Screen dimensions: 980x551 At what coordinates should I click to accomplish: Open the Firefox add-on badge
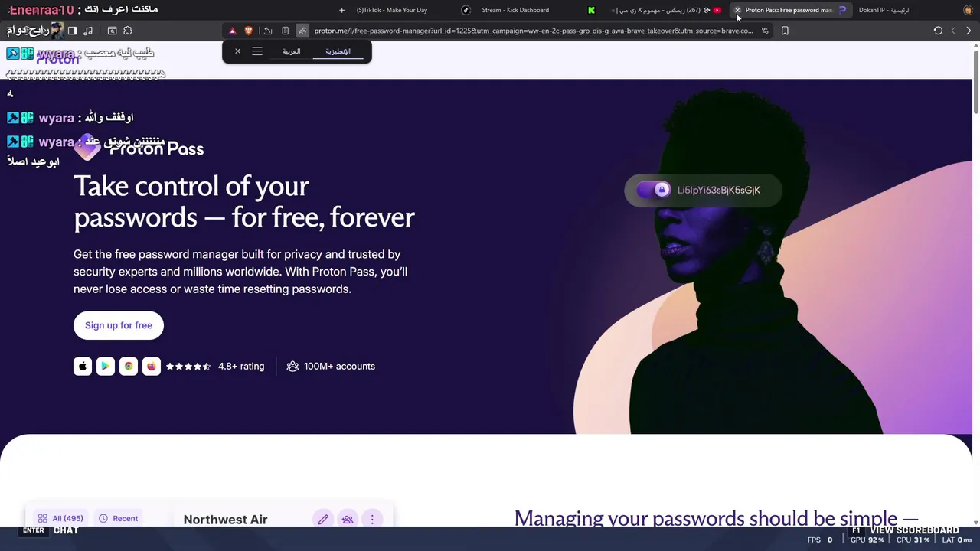coord(152,367)
